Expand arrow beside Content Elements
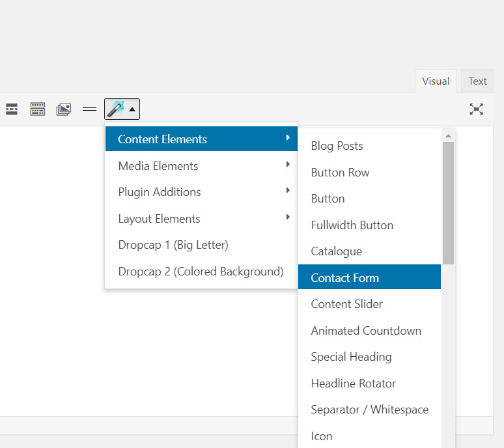The image size is (504, 448). (288, 137)
